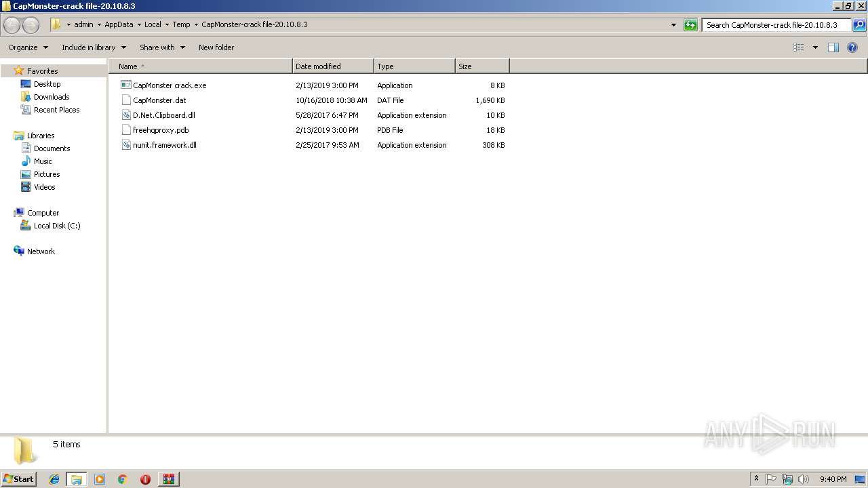Viewport: 868px width, 488px height.
Task: Sort by the Size column header
Action: coord(482,66)
